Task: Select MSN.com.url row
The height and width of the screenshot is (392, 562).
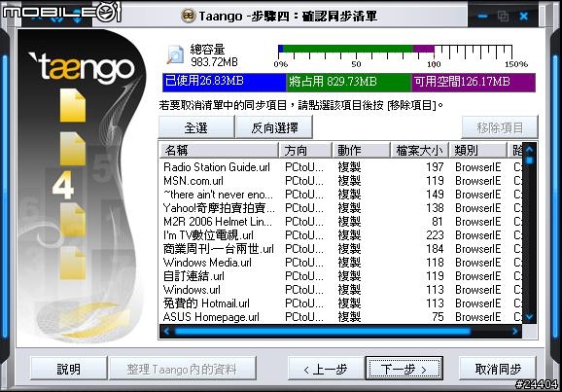Action: coord(340,181)
